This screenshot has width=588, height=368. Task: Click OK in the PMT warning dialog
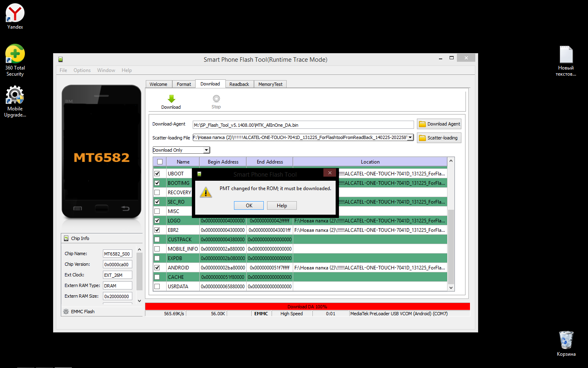pos(249,206)
